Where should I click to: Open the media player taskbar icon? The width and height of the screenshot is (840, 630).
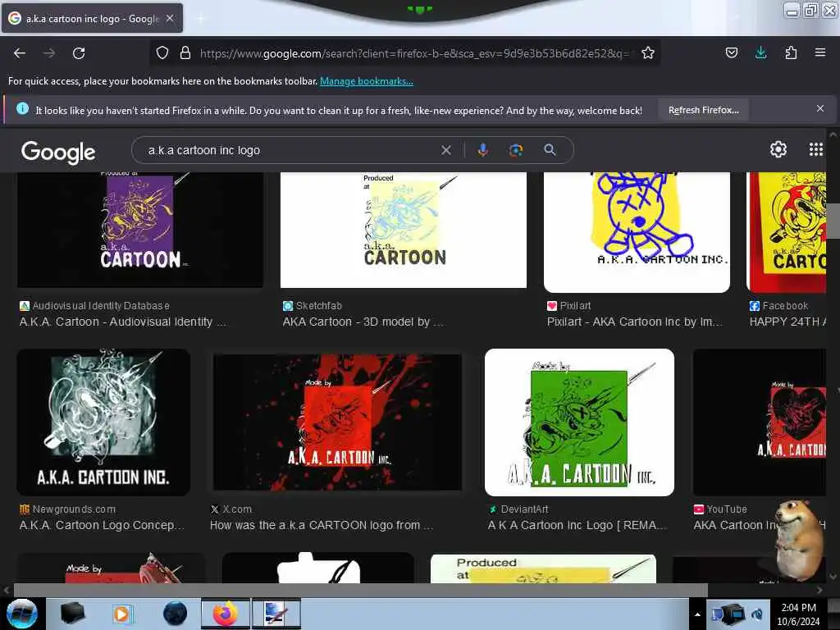122,614
